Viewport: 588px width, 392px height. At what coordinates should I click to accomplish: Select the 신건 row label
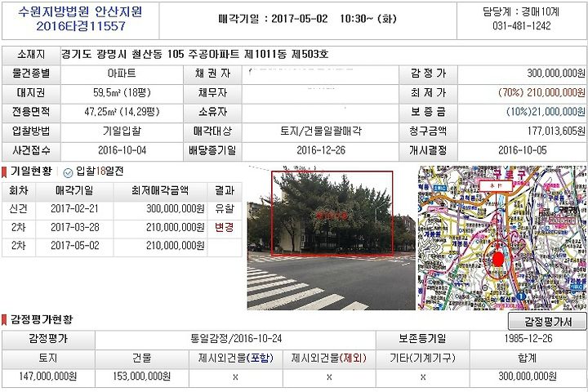point(18,209)
